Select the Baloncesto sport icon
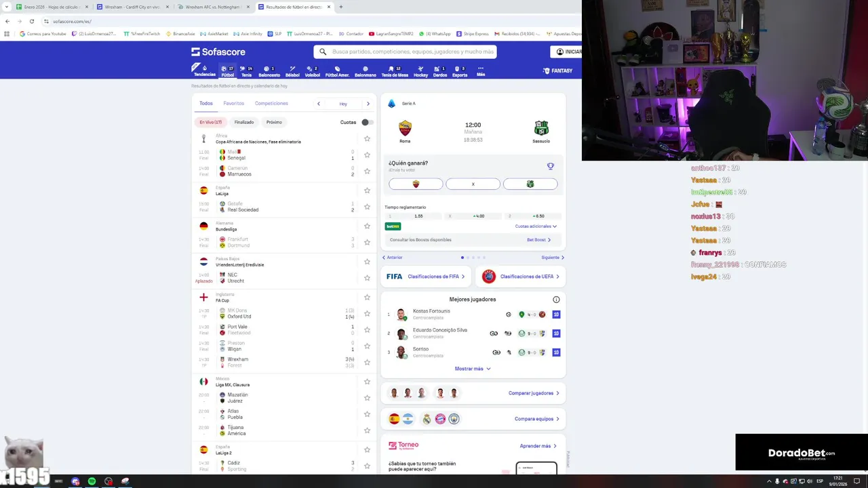The height and width of the screenshot is (488, 868). click(269, 70)
